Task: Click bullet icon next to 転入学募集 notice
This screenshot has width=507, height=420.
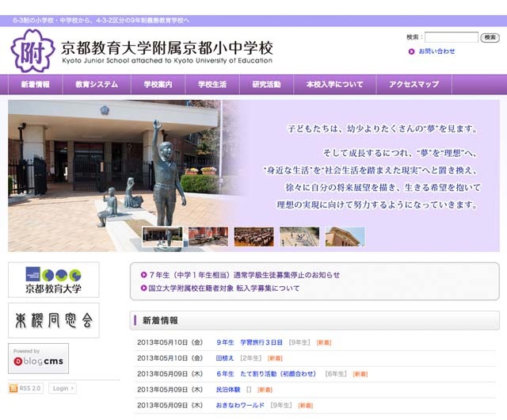Action: click(x=143, y=288)
